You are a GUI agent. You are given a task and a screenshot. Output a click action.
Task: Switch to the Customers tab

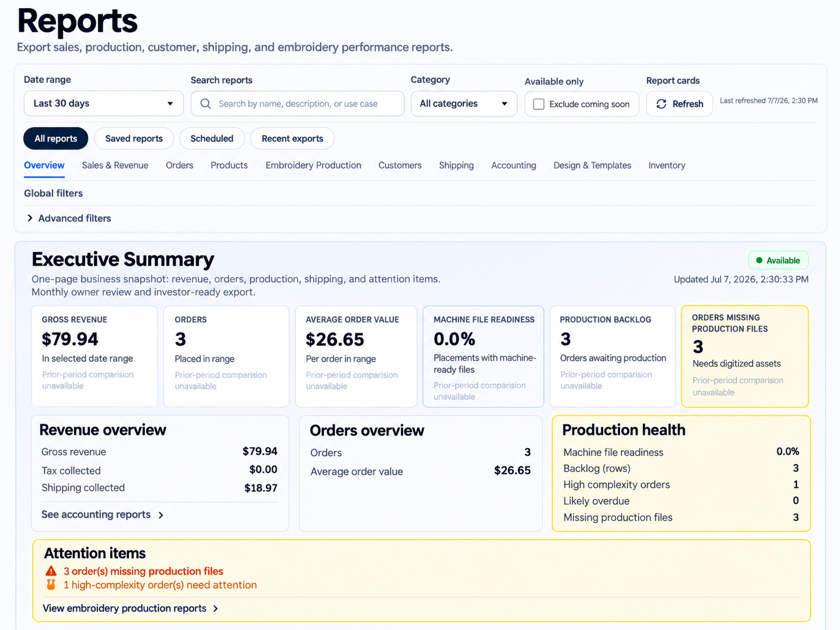[400, 165]
